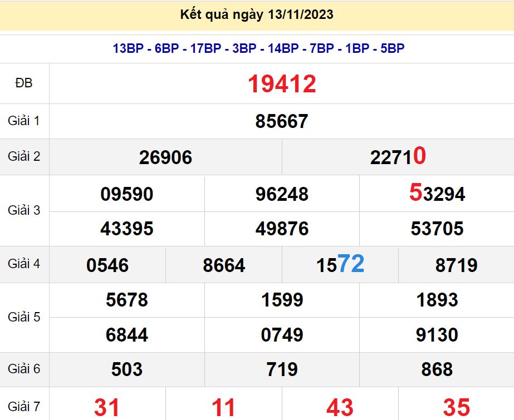Click the Giải 6 number 868
514x420 pixels.
[x=437, y=369]
